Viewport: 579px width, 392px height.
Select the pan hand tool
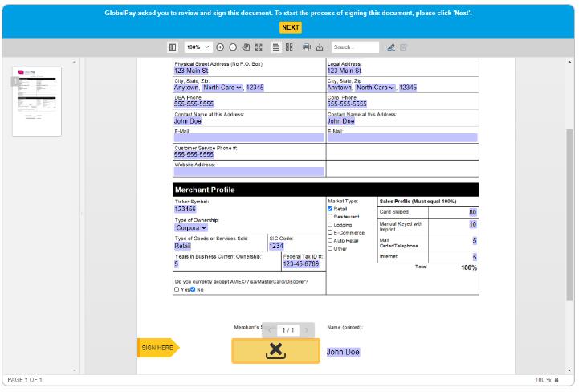(246, 47)
